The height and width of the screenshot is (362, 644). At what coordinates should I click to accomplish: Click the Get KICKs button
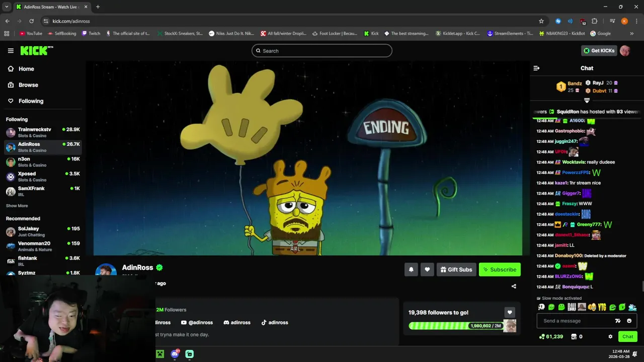tap(599, 51)
